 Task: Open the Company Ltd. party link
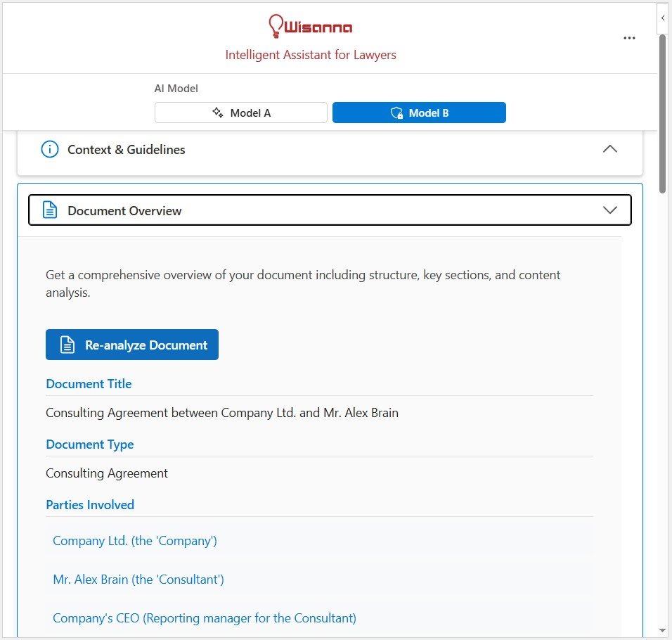[x=135, y=540]
